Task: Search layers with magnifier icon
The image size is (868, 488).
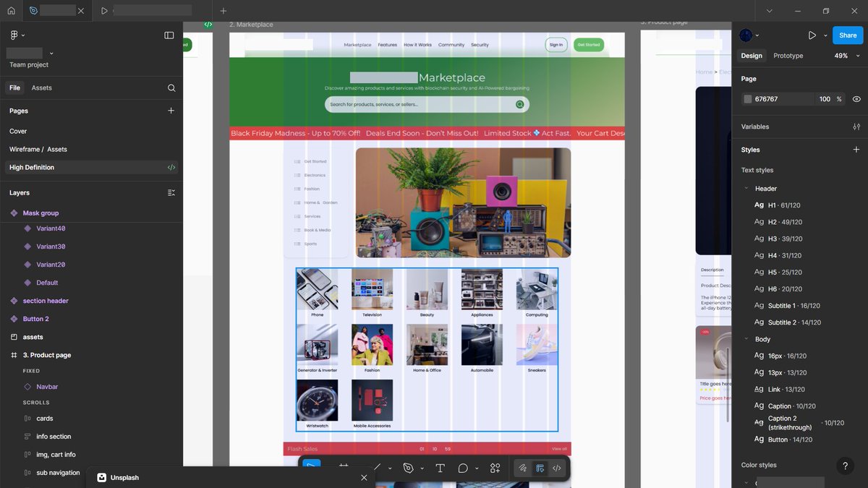Action: pos(171,88)
